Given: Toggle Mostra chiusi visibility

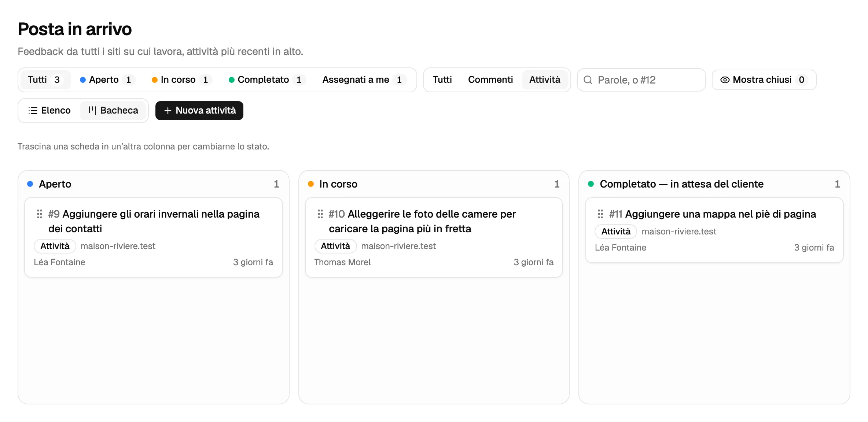Looking at the screenshot, I should point(764,80).
